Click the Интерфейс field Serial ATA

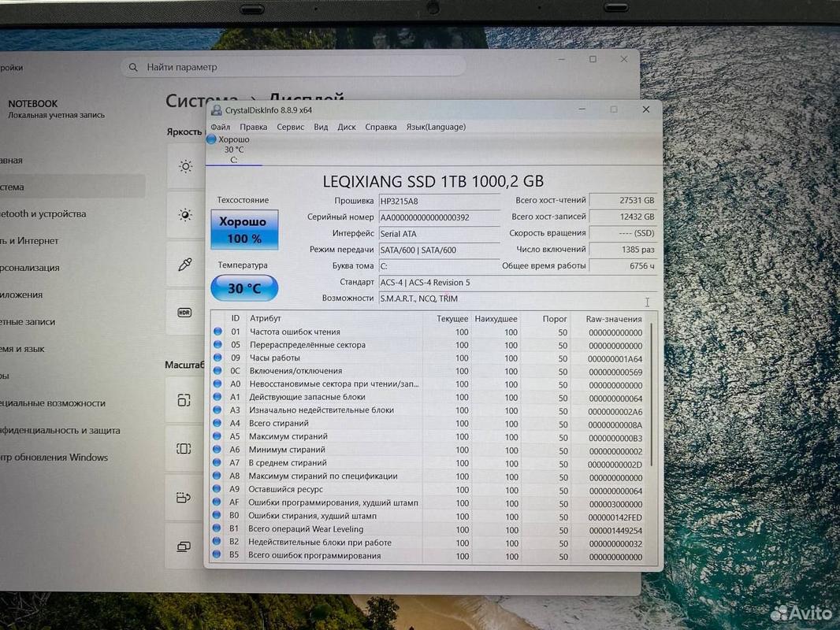[x=439, y=233]
